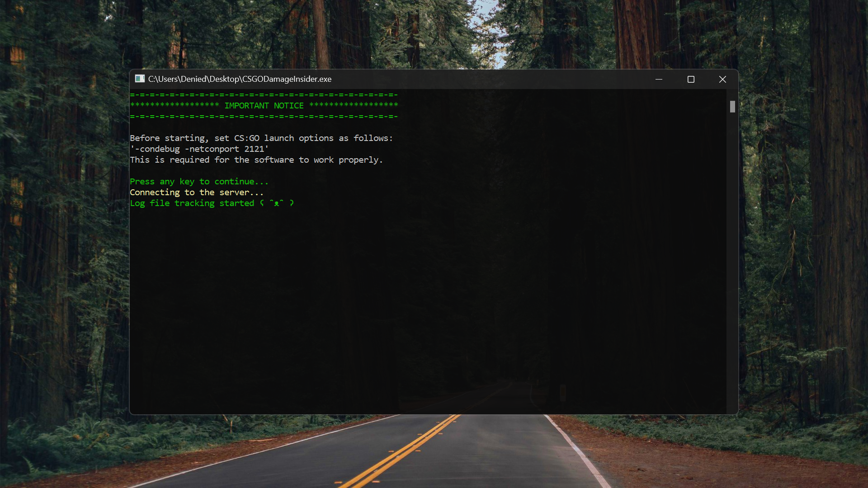The image size is (868, 488).
Task: Click the asterisks left of IMPORTANT NOTICE
Action: 175,105
